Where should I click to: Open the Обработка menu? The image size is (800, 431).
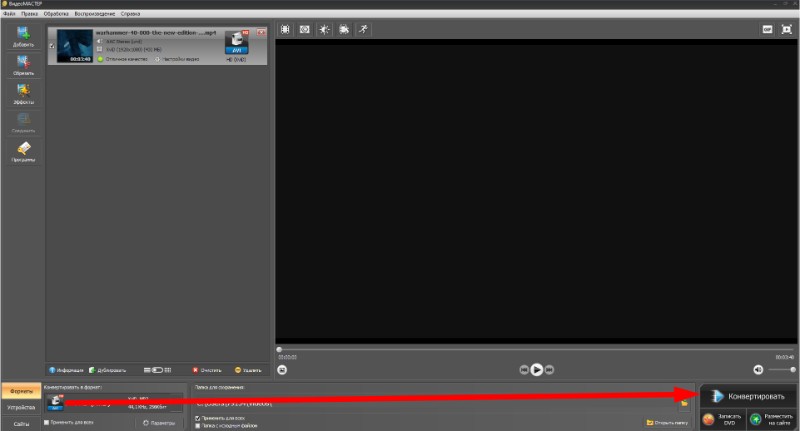[56, 14]
